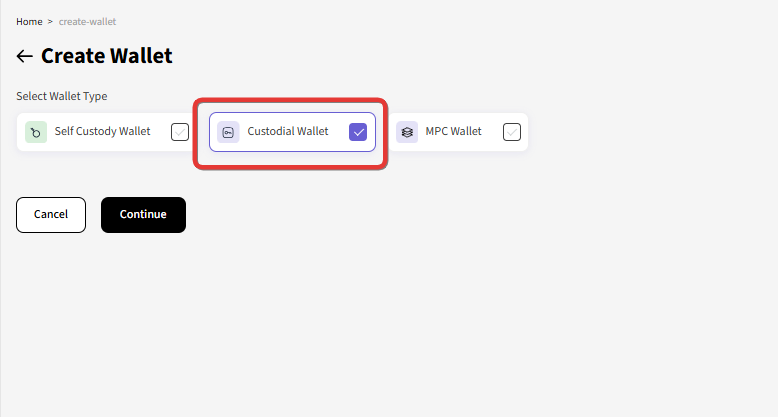
Task: Continue with the selected wallet type
Action: 143,215
